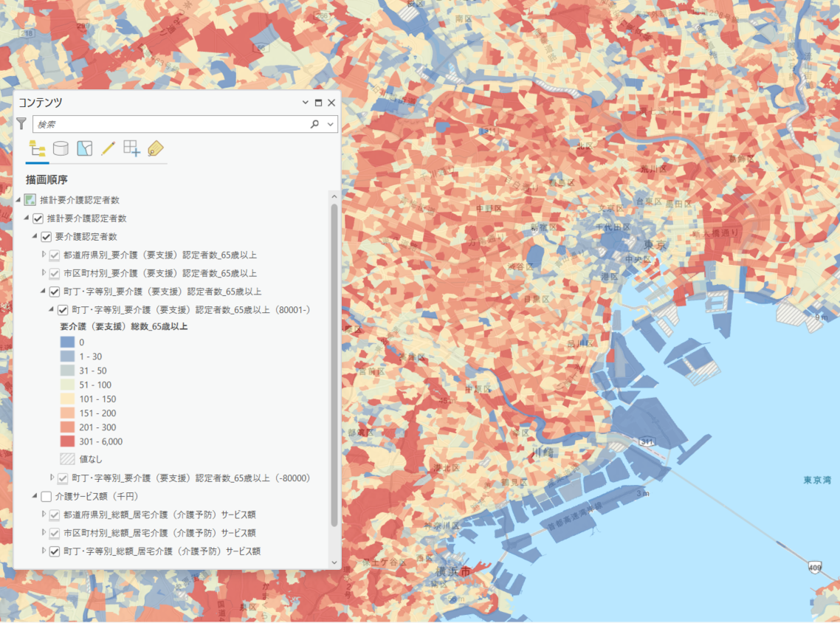This screenshot has height=623, width=840.
Task: Choose the List by Snapping icon
Action: (x=131, y=148)
